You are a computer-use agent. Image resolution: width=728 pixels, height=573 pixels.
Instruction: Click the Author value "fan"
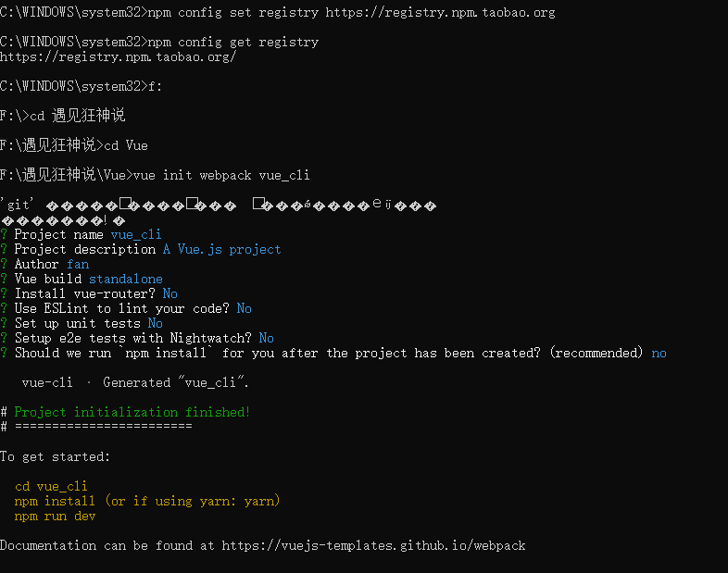78,264
